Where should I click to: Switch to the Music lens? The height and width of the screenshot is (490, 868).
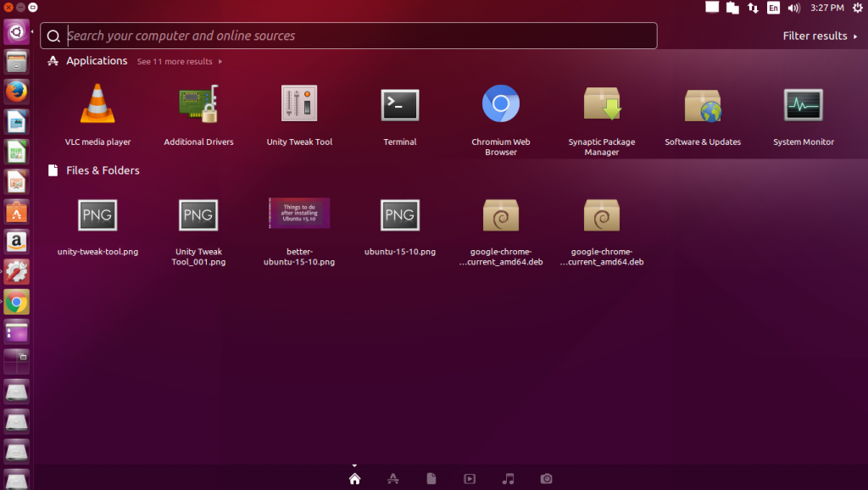click(508, 478)
